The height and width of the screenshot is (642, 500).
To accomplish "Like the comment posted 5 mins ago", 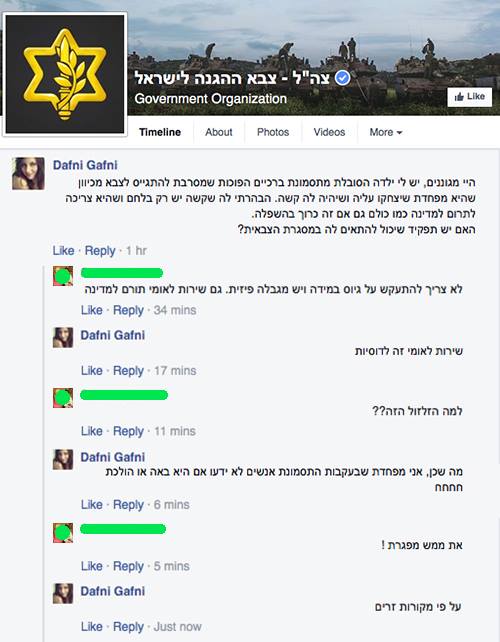I will tap(92, 566).
